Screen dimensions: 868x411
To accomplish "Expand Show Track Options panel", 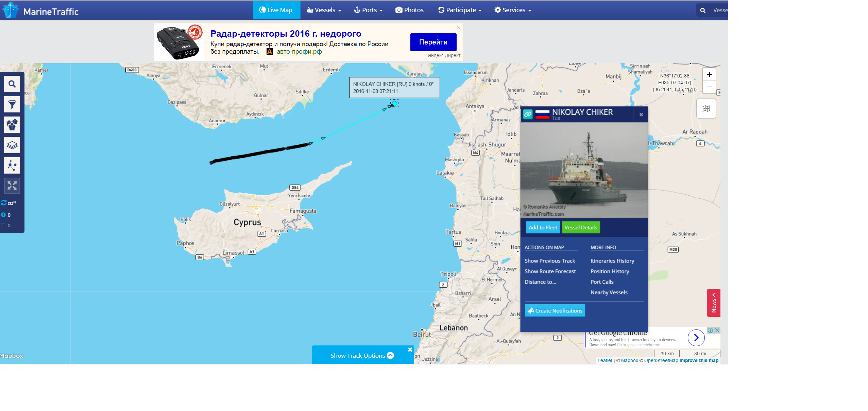I will [362, 356].
